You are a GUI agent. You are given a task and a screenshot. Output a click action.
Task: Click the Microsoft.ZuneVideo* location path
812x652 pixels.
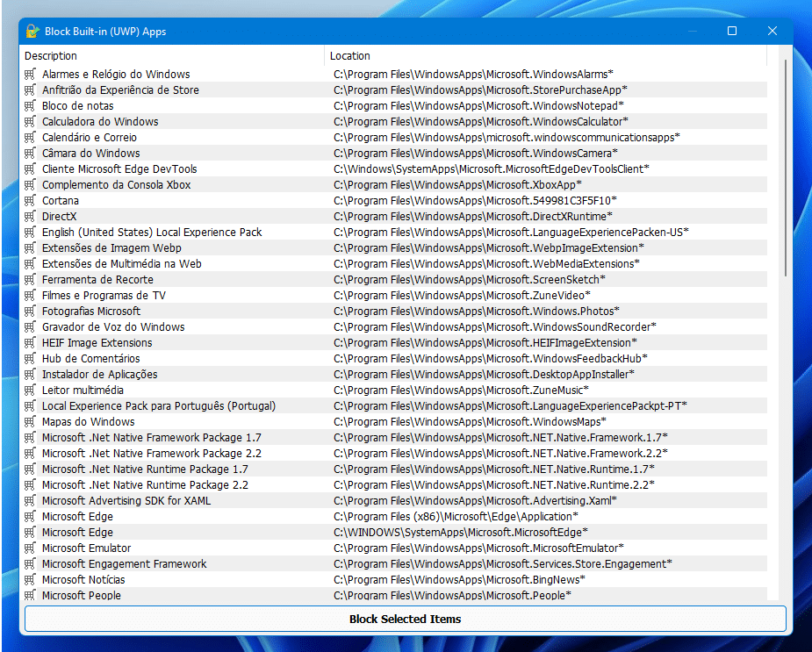tap(462, 295)
